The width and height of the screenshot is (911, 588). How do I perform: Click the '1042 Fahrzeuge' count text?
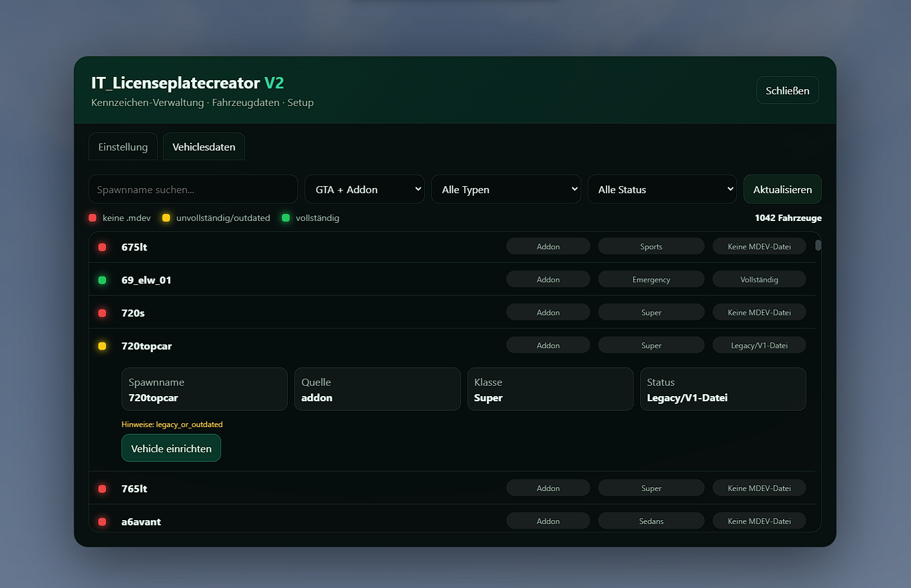tap(788, 218)
